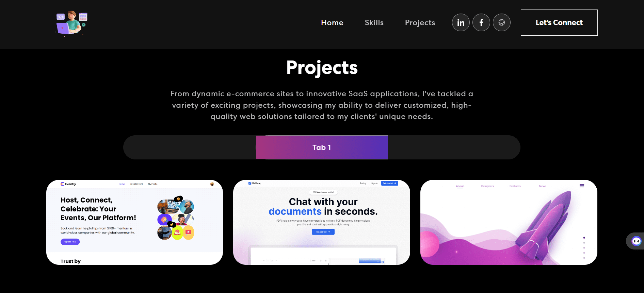Go to the Home nav item

coord(332,22)
